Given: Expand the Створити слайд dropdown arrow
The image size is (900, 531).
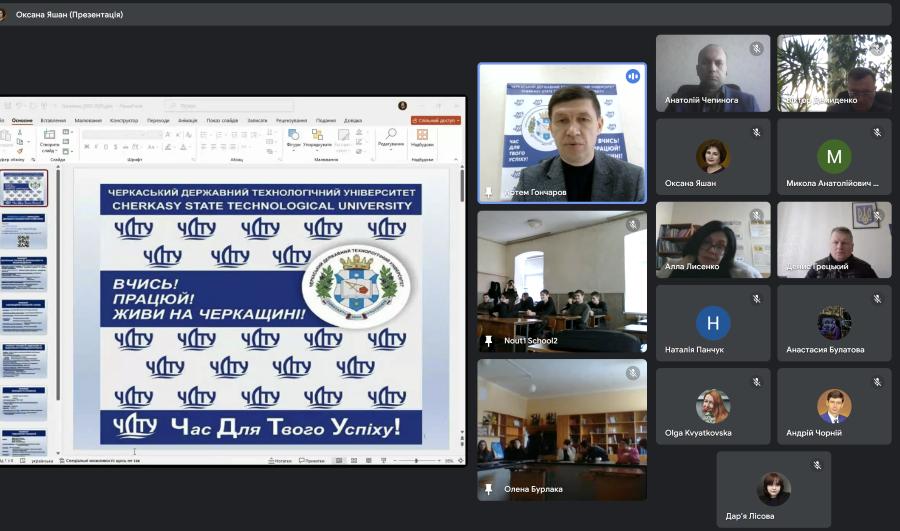Looking at the screenshot, I should [57, 151].
